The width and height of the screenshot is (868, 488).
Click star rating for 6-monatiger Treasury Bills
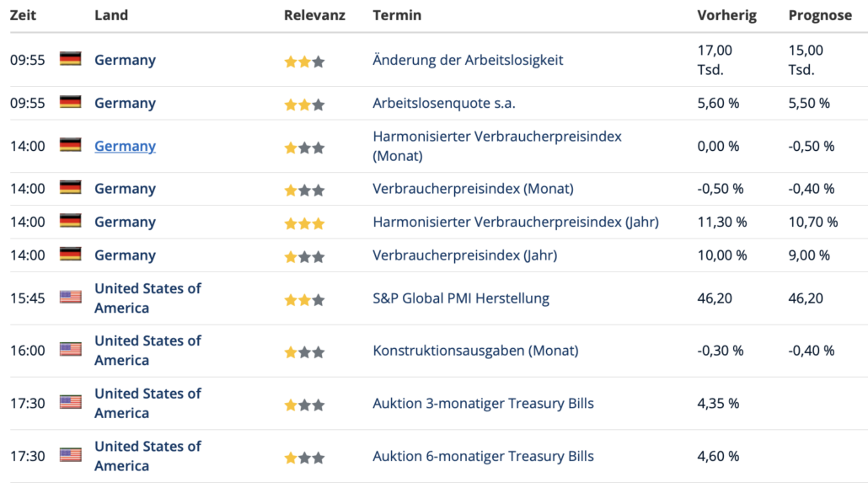point(304,458)
